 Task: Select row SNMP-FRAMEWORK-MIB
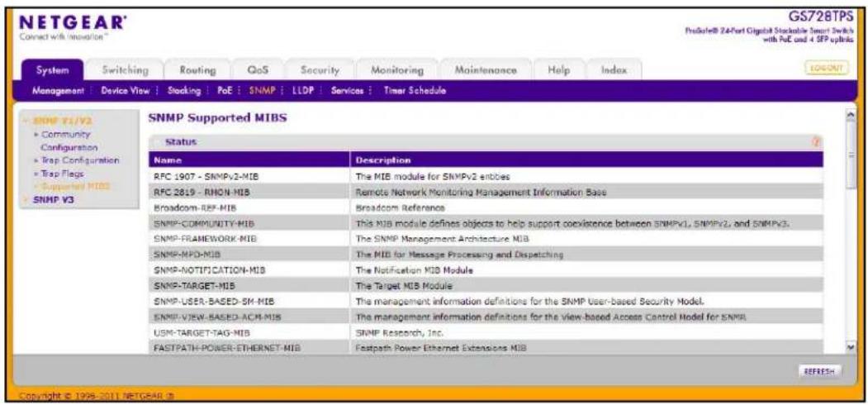coord(486,239)
